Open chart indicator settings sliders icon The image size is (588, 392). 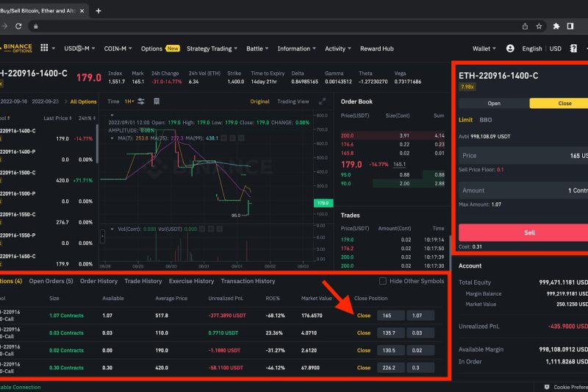tap(141, 101)
